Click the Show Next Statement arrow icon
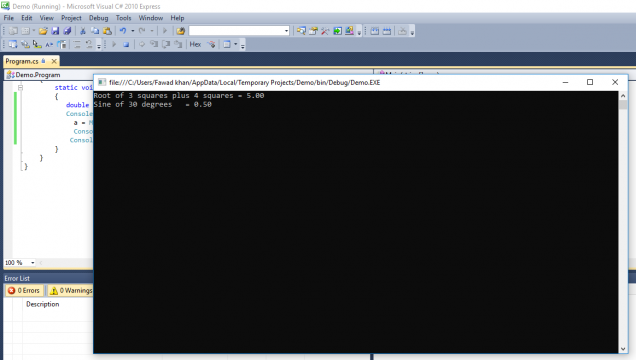 142,44
